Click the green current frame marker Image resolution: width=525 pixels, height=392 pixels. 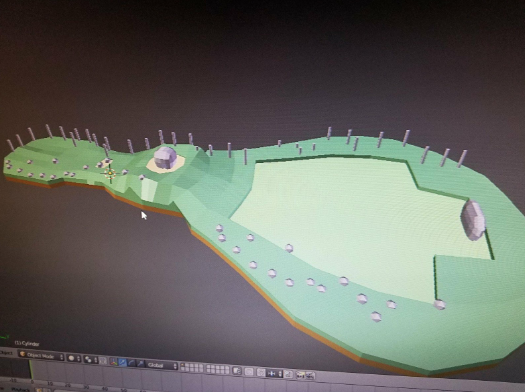click(31, 369)
